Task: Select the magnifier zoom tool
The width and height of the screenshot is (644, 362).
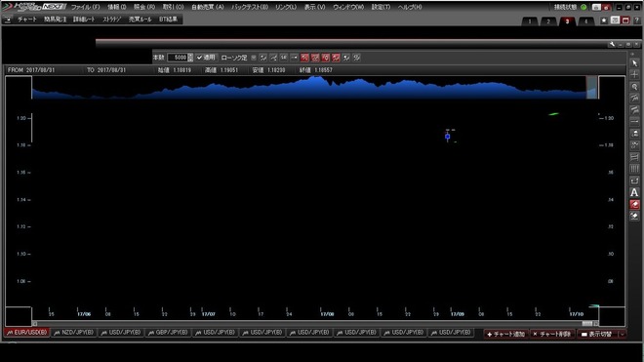Action: (634, 87)
